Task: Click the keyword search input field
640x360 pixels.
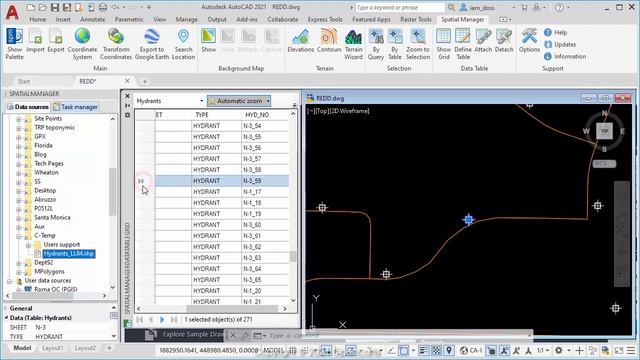Action: click(400, 7)
